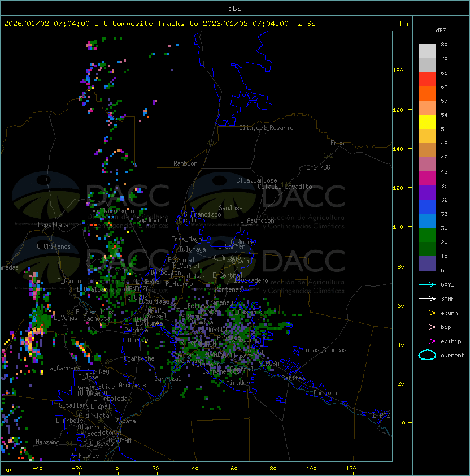The image size is (470, 476).
Task: Click the 'Potrerillos' map label
Action: (x=94, y=312)
